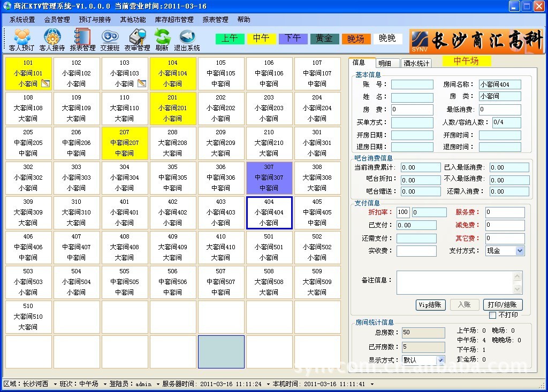Expand the 支付方式 payment method dropdown
The width and height of the screenshot is (548, 392).
coord(519,251)
